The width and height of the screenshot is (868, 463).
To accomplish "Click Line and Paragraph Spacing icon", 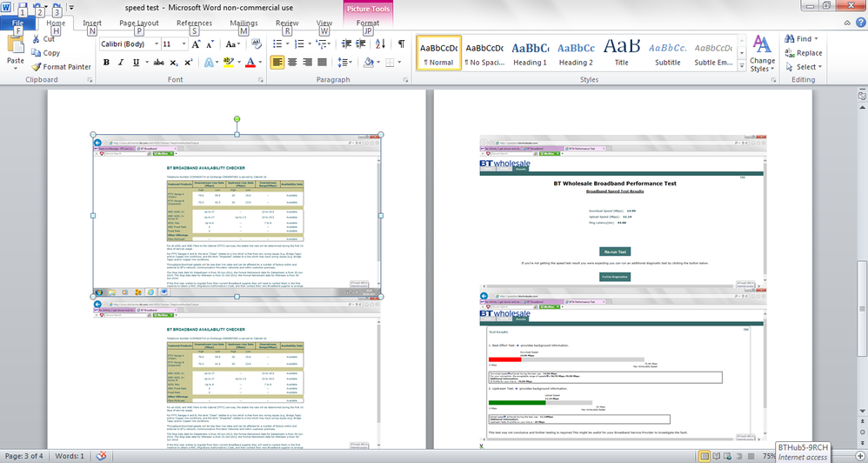I will tap(343, 63).
